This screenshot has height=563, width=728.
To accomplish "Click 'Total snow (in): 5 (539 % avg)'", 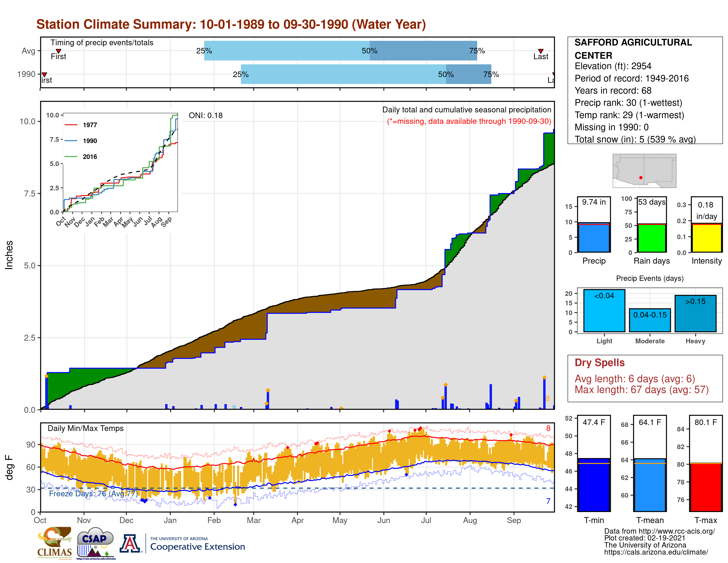I will (635, 139).
